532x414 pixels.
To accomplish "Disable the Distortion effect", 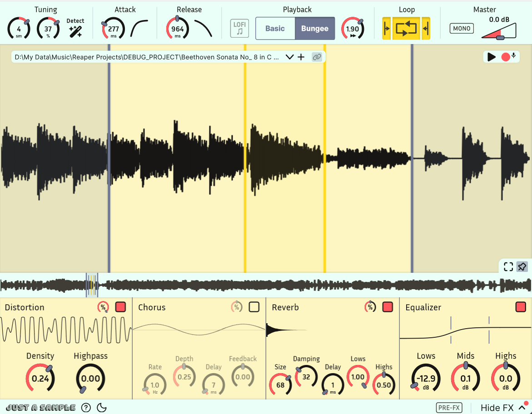I will pos(120,307).
